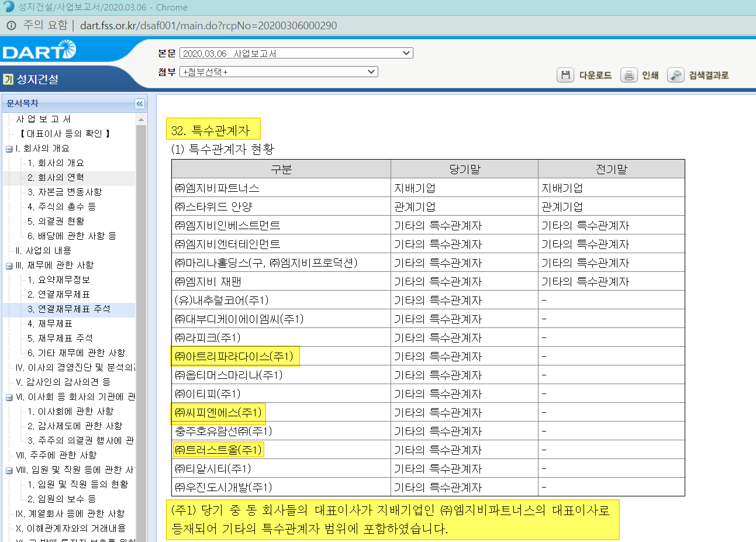The height and width of the screenshot is (542, 756).
Task: Click the 검색결과로 button label
Action: (x=709, y=75)
